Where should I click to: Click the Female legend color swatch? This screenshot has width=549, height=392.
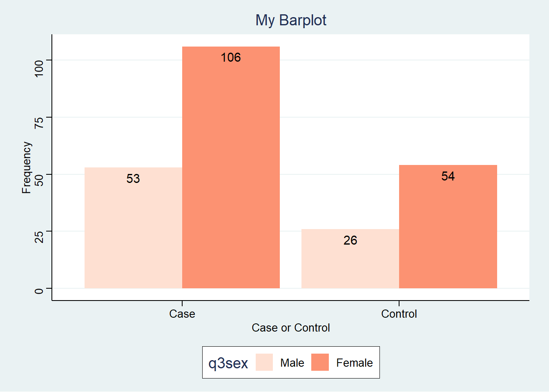(x=320, y=362)
